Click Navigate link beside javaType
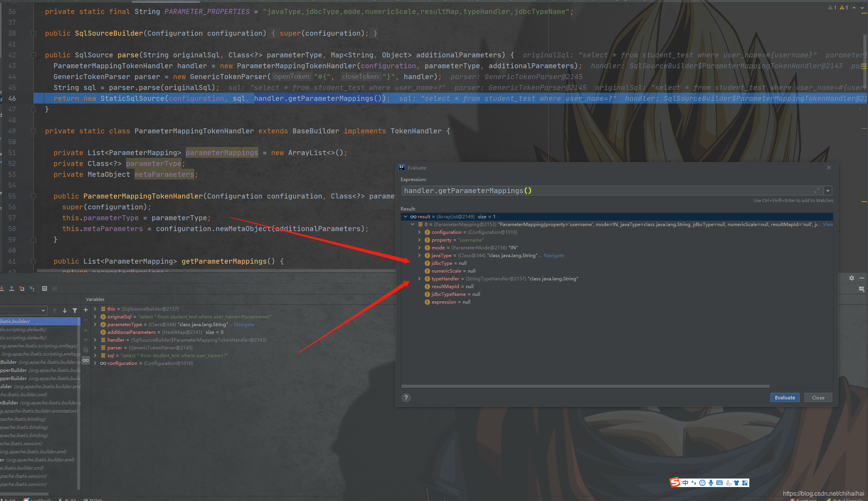Screen dimensions: 868x501 tap(553, 256)
